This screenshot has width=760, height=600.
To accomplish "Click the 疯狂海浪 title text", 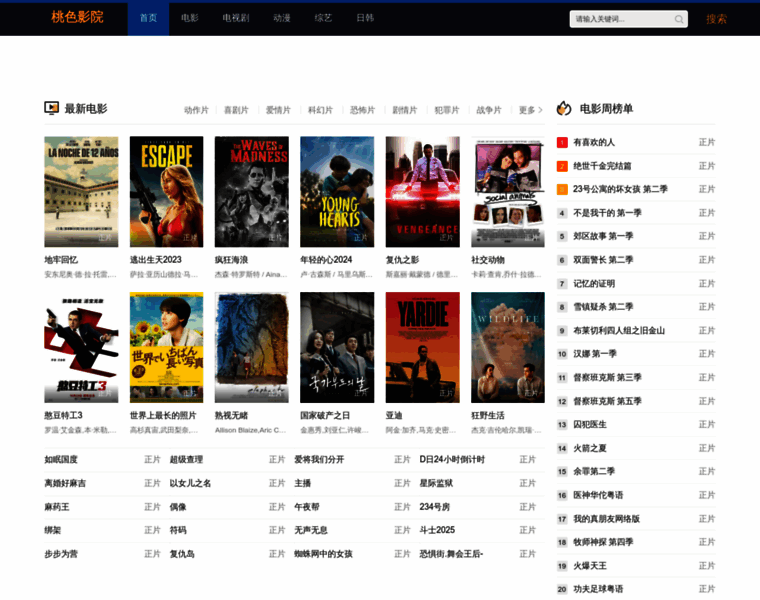I will 231,260.
